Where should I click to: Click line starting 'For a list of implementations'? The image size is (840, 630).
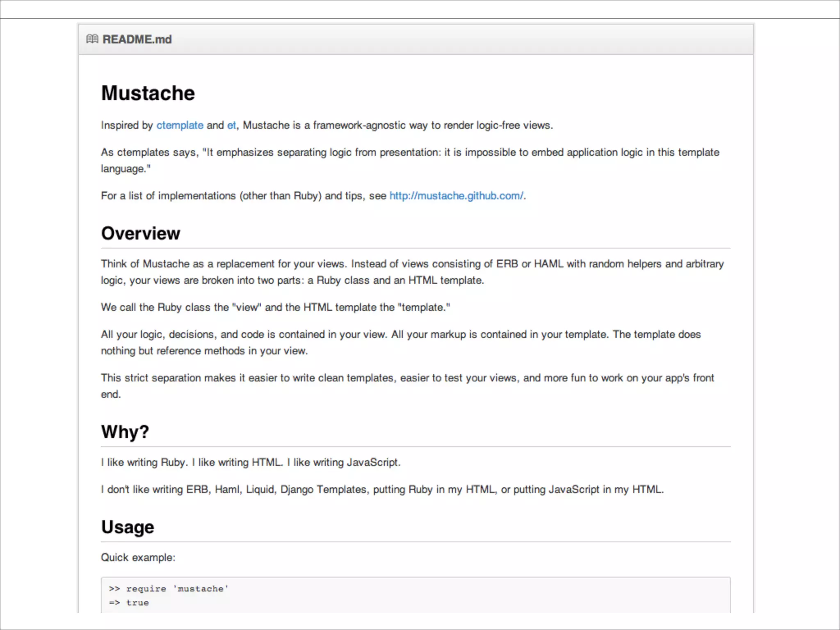pos(244,196)
